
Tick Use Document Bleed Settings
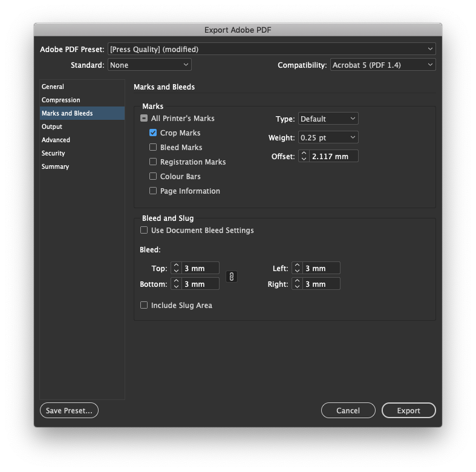click(x=144, y=231)
